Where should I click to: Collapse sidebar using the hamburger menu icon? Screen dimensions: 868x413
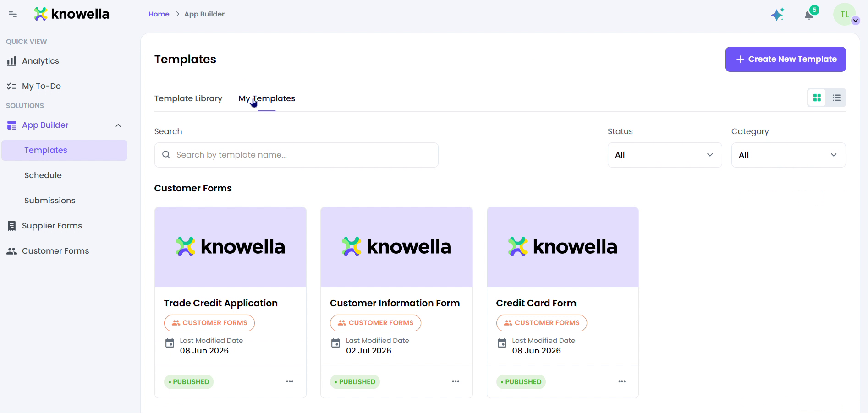(13, 14)
